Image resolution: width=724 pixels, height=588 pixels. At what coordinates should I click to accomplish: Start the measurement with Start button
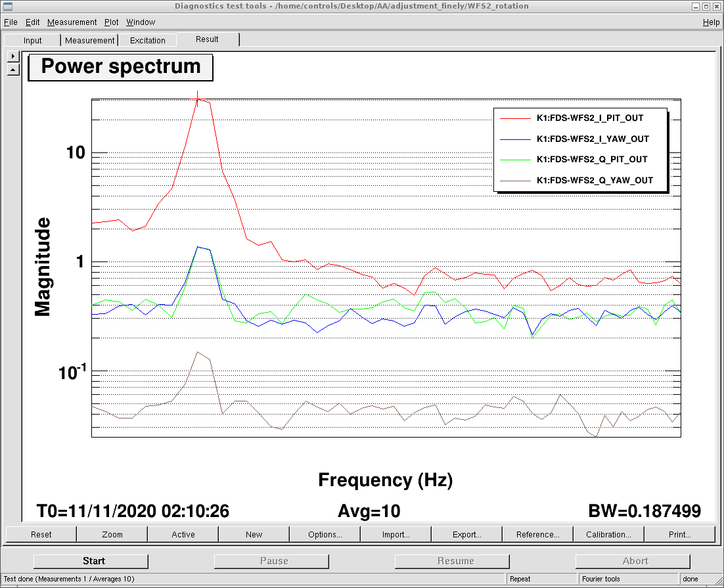click(x=91, y=561)
